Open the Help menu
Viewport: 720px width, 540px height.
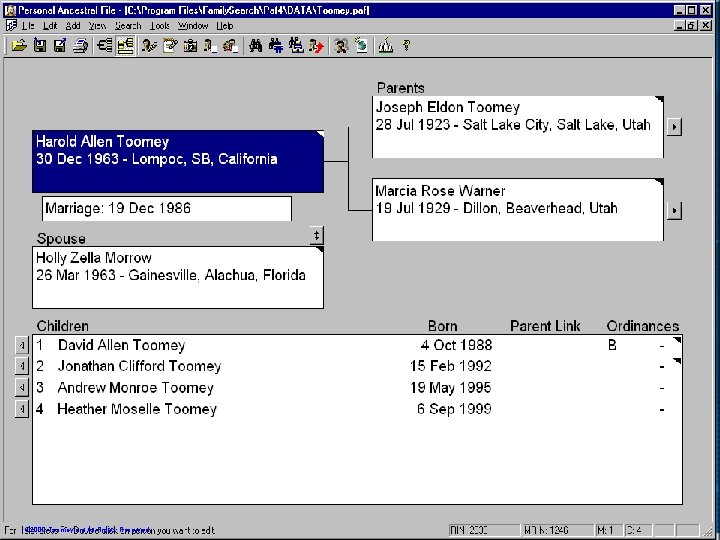(x=225, y=26)
